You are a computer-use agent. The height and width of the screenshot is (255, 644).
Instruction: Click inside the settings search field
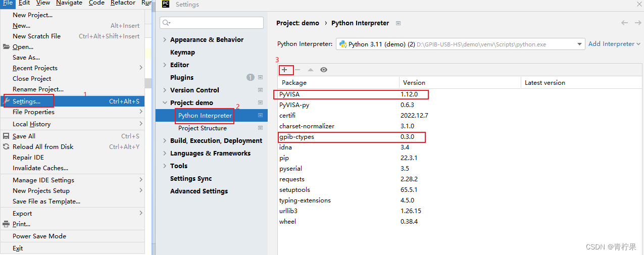point(212,23)
